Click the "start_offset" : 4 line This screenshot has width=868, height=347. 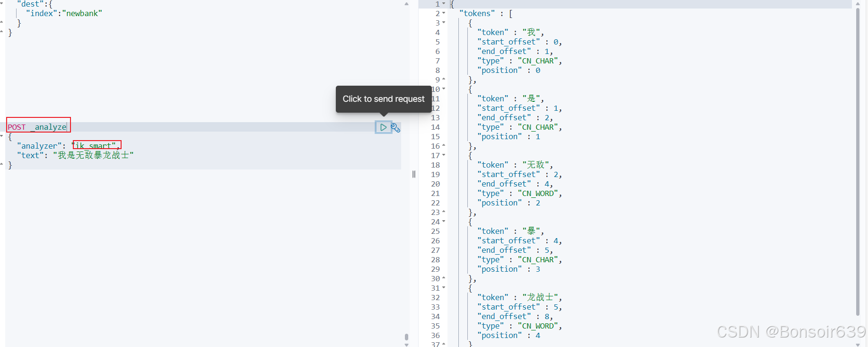click(x=519, y=240)
